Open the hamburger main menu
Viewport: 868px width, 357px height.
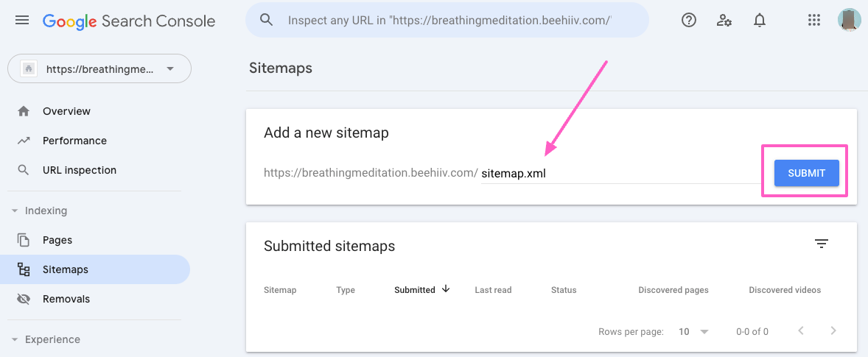22,21
